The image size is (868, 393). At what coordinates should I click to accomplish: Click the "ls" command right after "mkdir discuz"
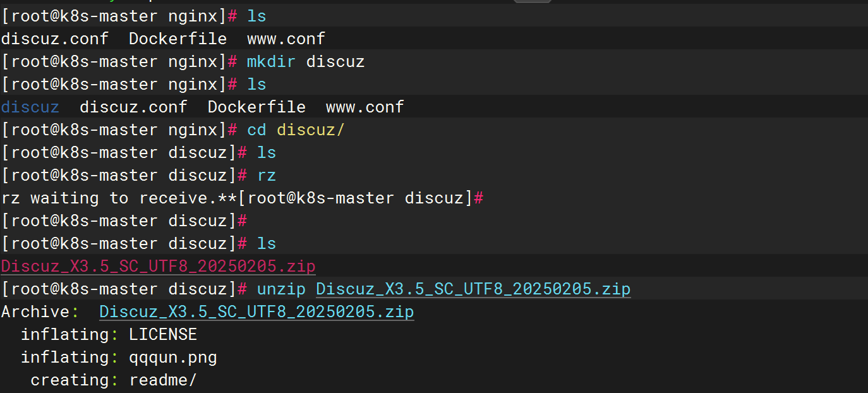(256, 84)
